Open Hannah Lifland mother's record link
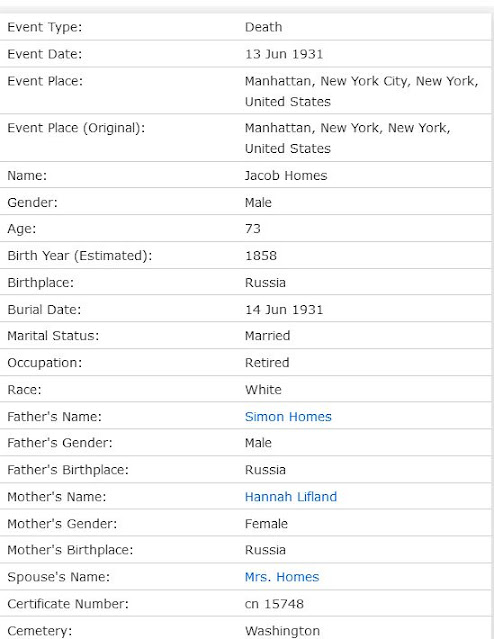Image resolution: width=494 pixels, height=639 pixels. 291,496
